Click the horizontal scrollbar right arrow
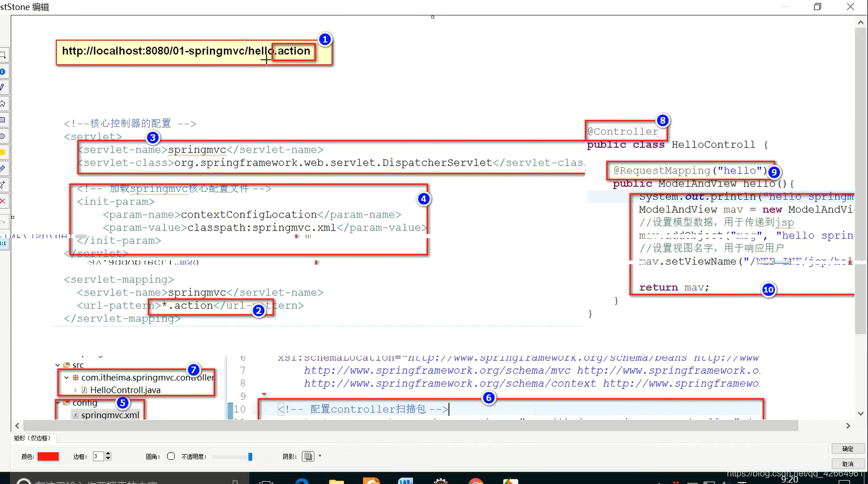 click(x=848, y=426)
